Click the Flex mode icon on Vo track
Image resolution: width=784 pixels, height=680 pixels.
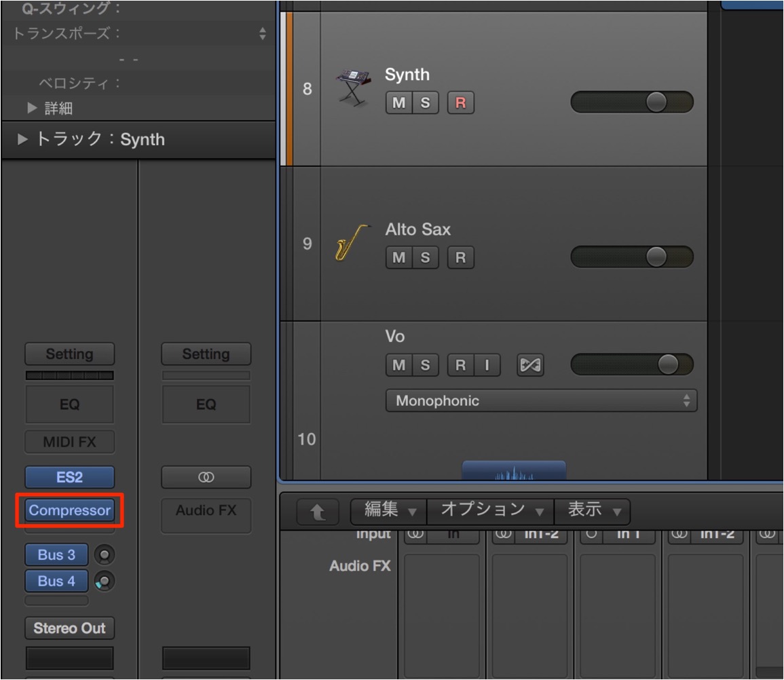click(530, 365)
